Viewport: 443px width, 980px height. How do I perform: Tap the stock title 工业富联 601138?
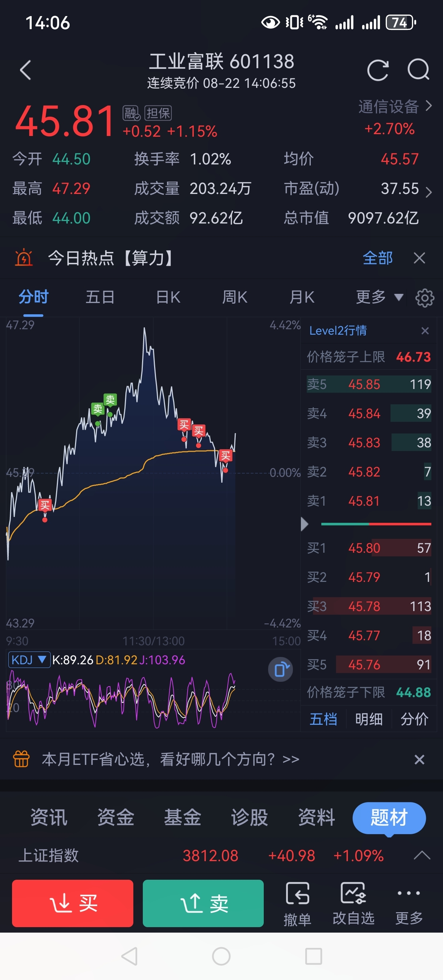[221, 62]
